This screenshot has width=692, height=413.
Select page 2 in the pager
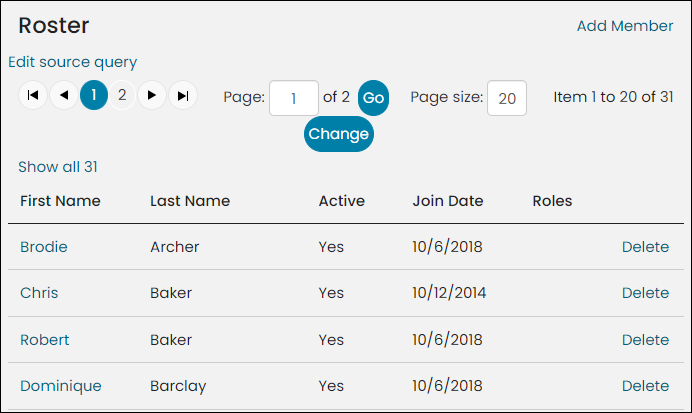(x=122, y=95)
